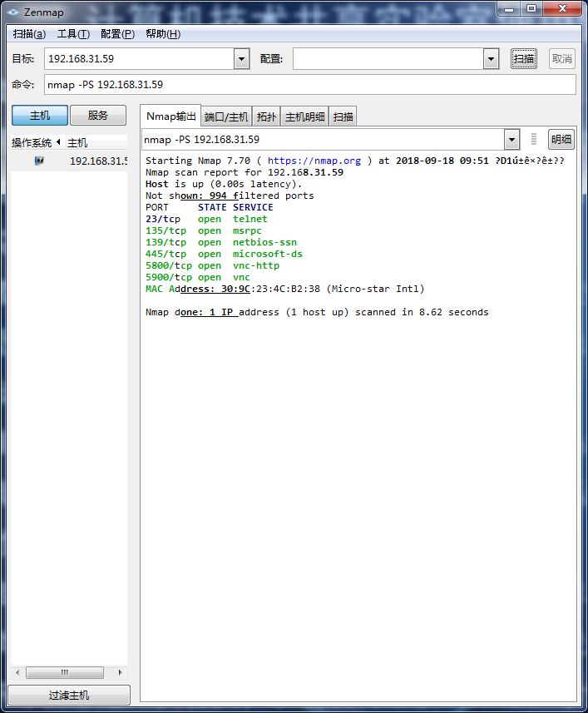Click the grip handle icon beside 明细

(534, 139)
